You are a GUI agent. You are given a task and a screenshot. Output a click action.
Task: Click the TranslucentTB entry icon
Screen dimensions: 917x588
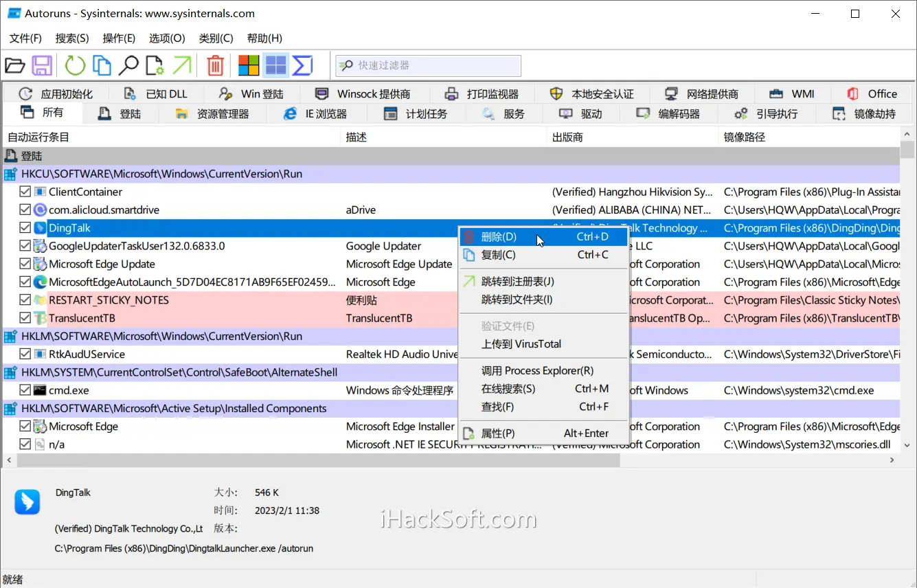40,318
